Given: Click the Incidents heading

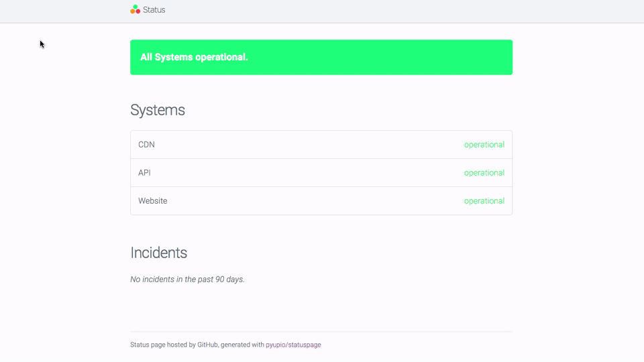Looking at the screenshot, I should pos(158,253).
